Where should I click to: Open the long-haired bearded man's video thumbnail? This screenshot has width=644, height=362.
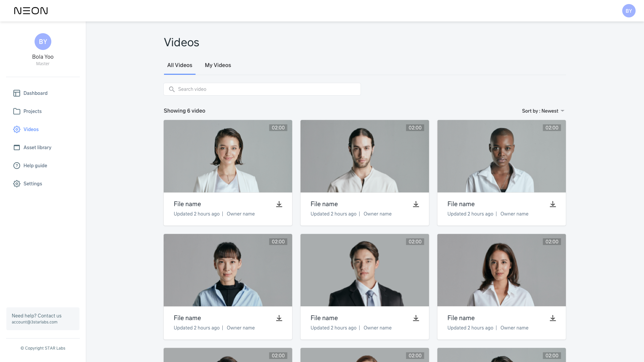tap(365, 156)
